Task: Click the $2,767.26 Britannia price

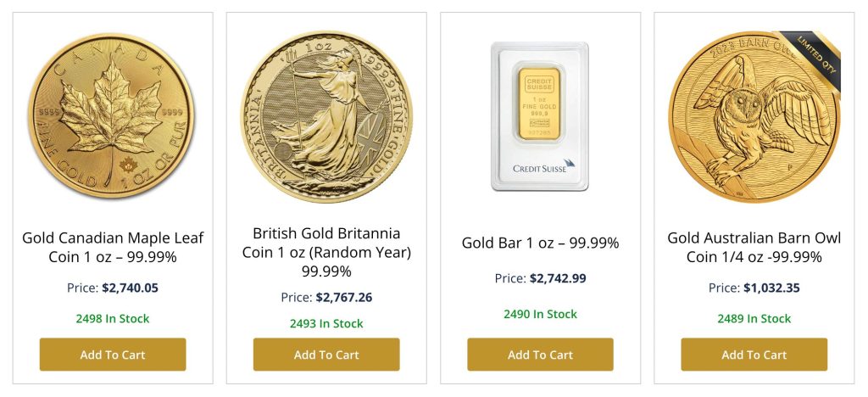Action: coord(343,297)
